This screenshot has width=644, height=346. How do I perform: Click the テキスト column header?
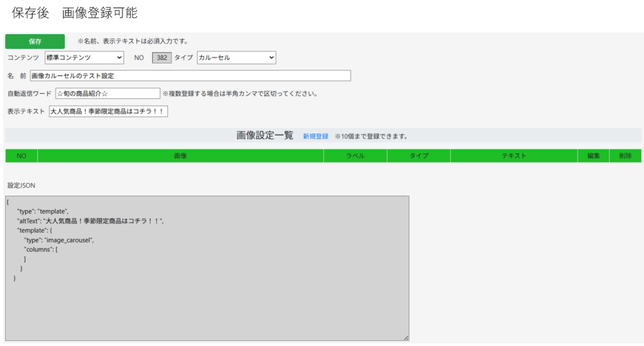(514, 156)
